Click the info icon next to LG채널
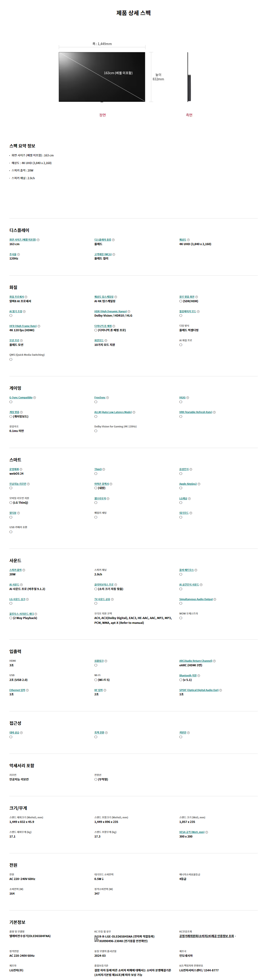The width and height of the screenshot is (264, 980). point(189,498)
